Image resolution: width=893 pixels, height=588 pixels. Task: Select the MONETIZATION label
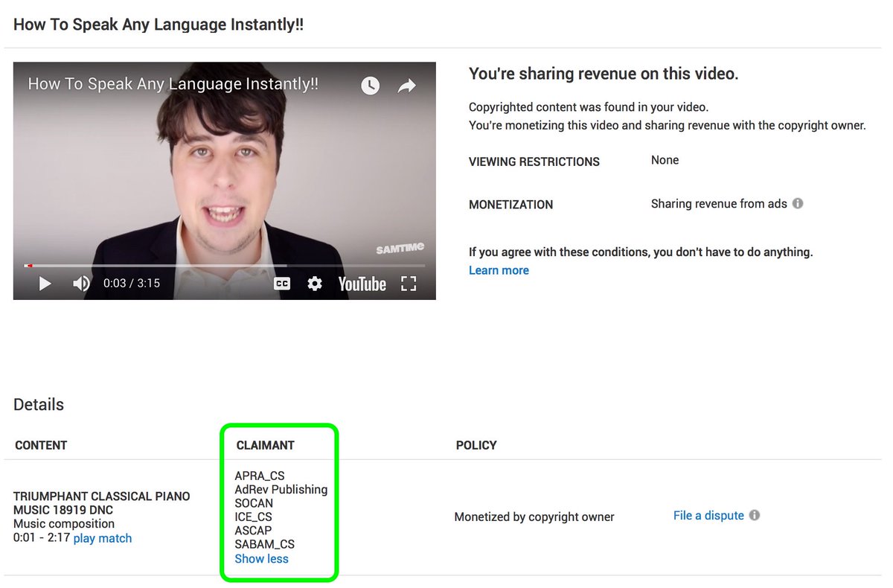coord(511,205)
